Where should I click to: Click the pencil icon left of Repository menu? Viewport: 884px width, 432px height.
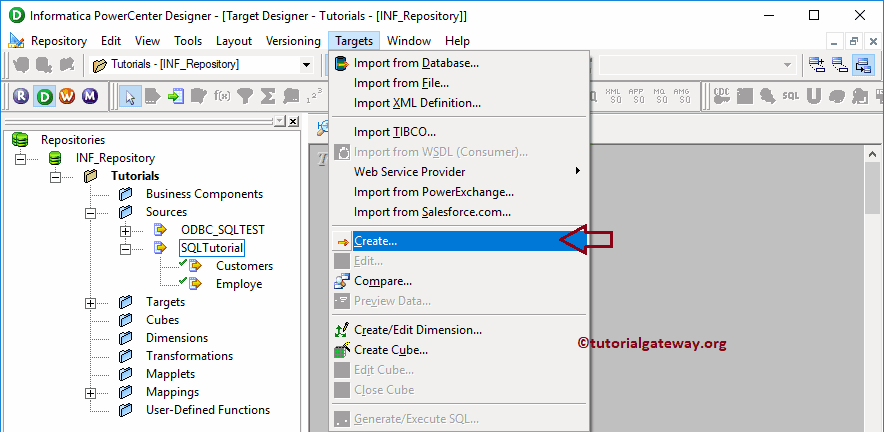click(x=16, y=41)
